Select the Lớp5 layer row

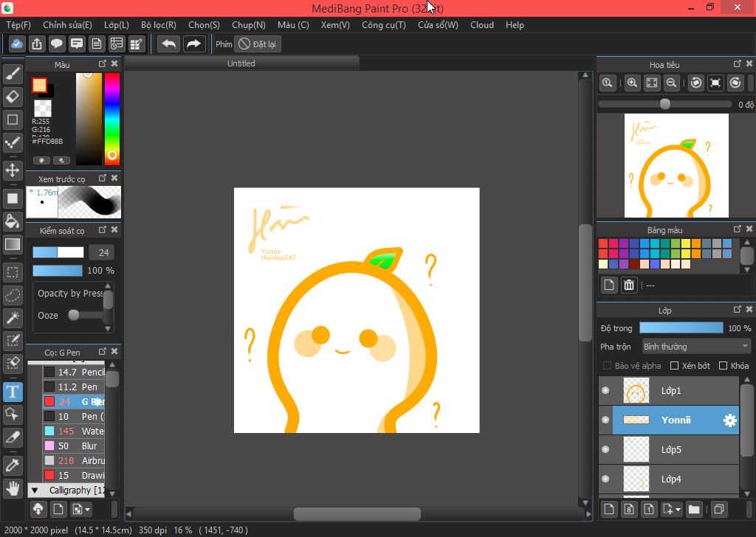tap(669, 449)
